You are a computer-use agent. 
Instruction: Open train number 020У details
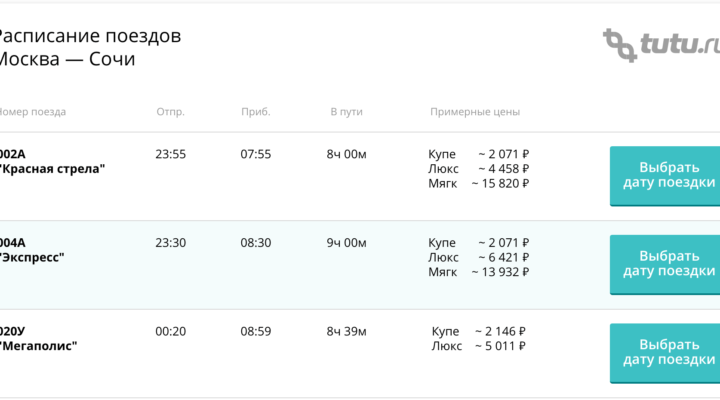pyautogui.click(x=13, y=331)
